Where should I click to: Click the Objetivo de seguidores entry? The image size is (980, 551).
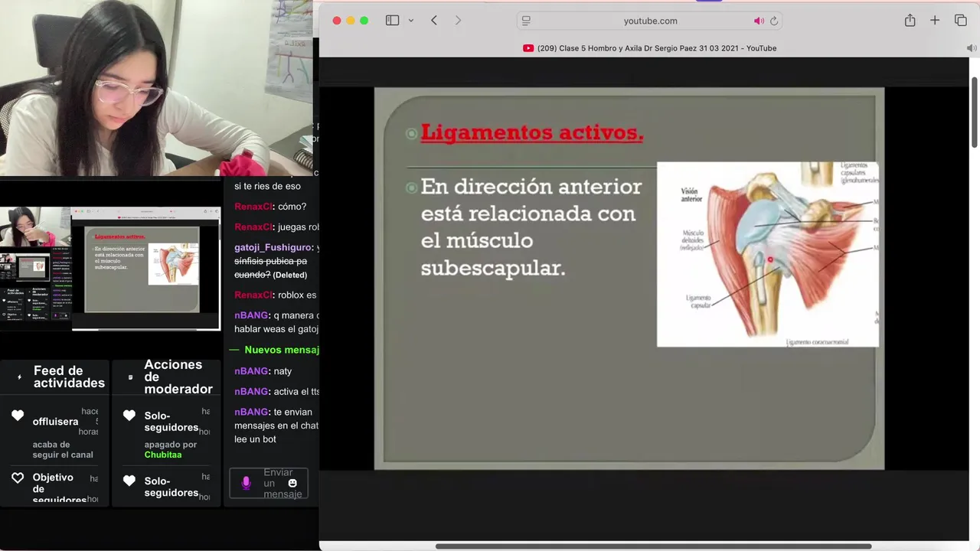click(59, 488)
